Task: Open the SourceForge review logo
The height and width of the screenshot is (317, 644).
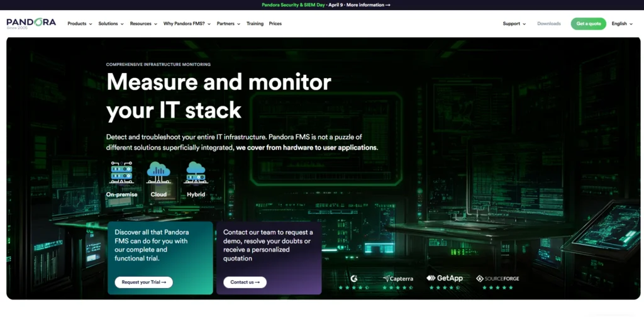Action: coord(497,279)
